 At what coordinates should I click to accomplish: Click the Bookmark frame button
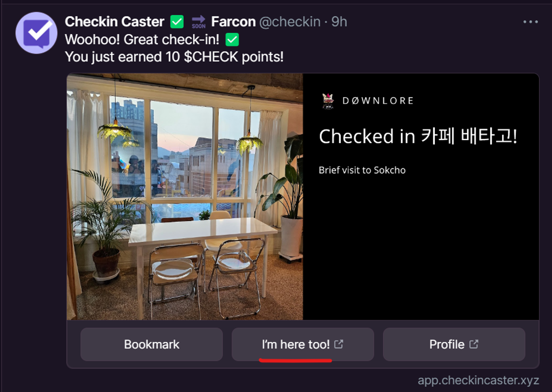(x=152, y=344)
